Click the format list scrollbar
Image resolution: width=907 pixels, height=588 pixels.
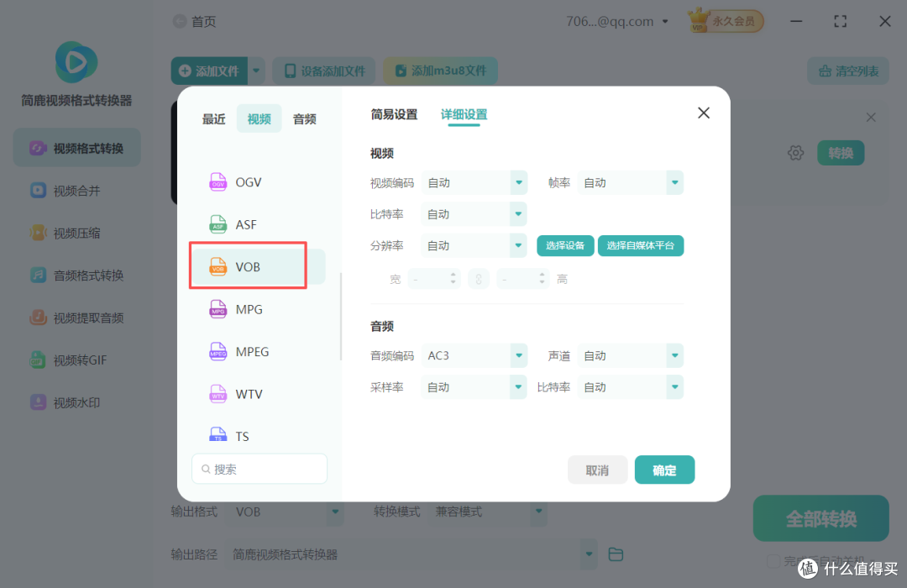point(341,317)
